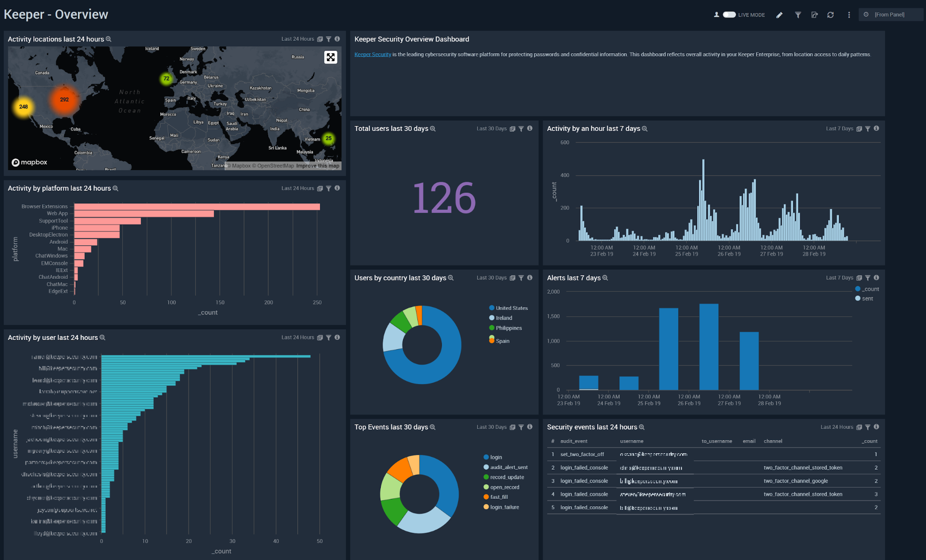This screenshot has width=926, height=560.
Task: Click the info icon on Alerts last 7 days
Action: coord(876,277)
